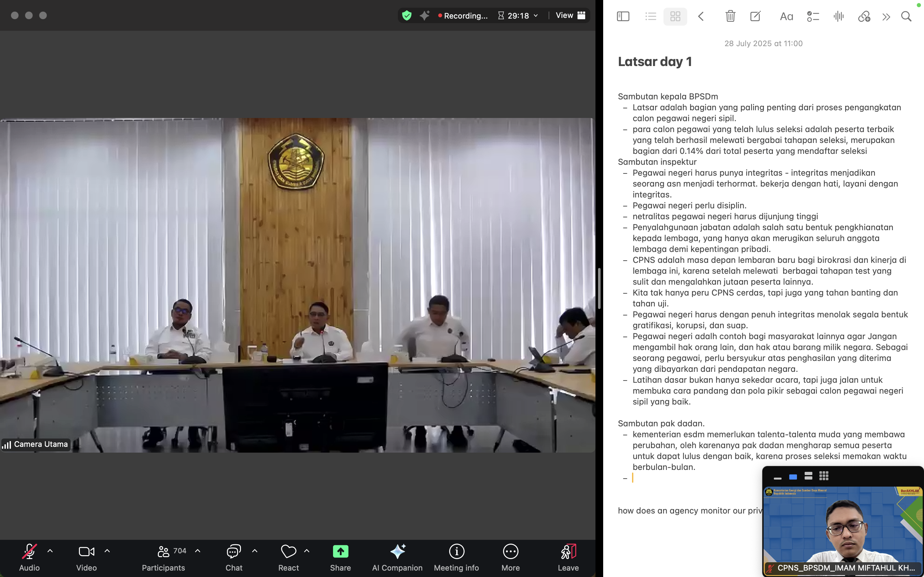Create a new note with compose icon
Viewport: 924px width, 577px height.
point(755,16)
